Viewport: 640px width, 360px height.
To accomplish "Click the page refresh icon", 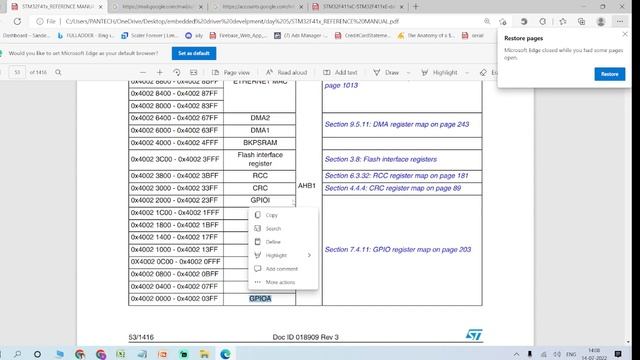I will (x=17, y=21).
